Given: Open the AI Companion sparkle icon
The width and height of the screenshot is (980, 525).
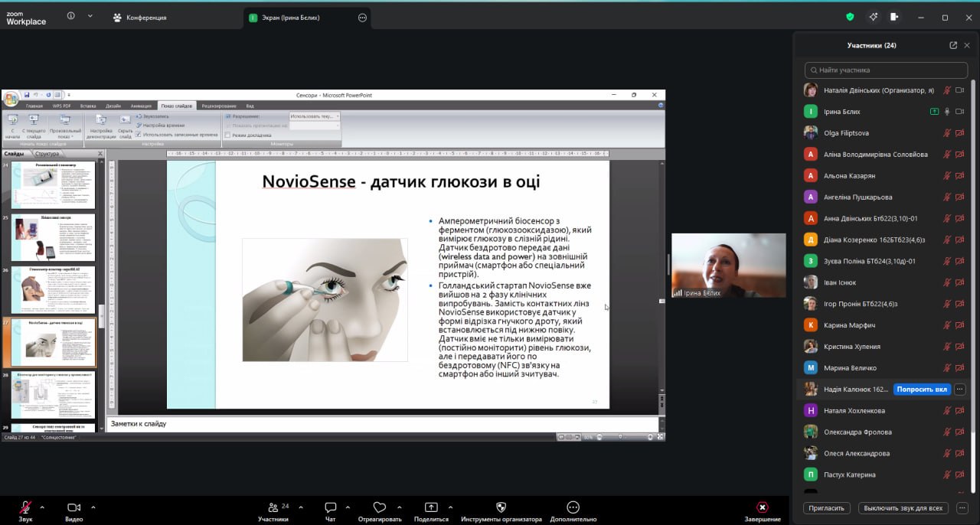Looking at the screenshot, I should [873, 17].
